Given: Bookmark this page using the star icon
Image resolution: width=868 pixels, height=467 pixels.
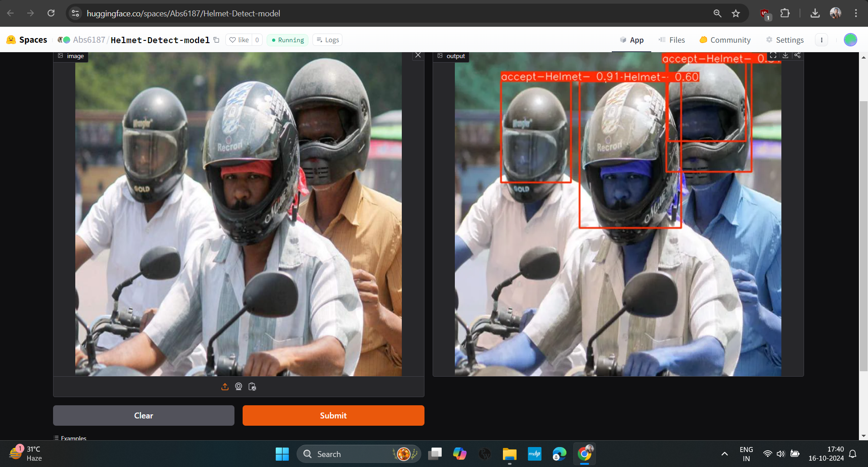Looking at the screenshot, I should 735,13.
